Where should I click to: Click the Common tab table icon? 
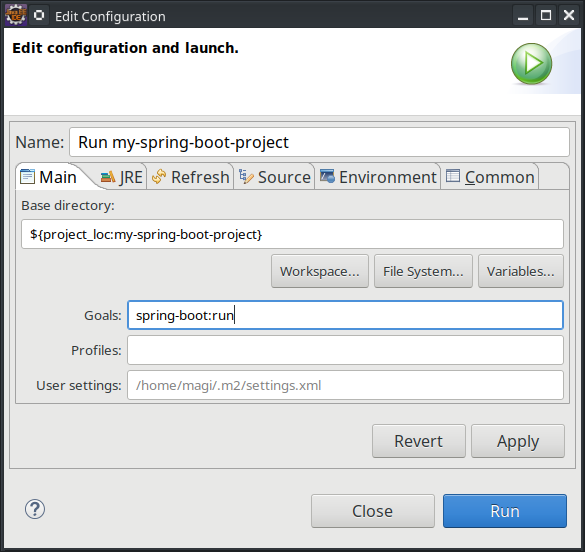pos(453,176)
